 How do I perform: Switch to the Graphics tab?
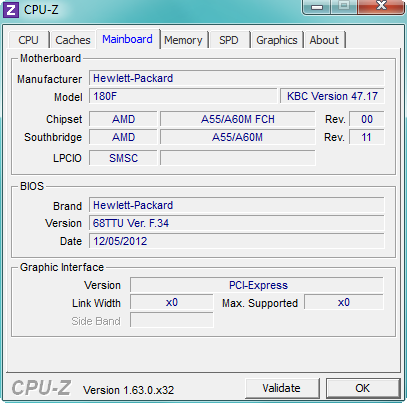pyautogui.click(x=277, y=40)
